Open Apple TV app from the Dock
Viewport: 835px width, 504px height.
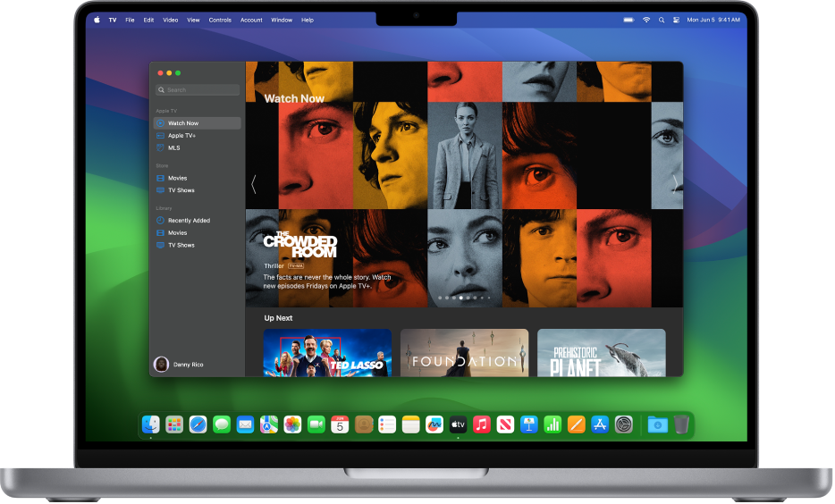(458, 424)
